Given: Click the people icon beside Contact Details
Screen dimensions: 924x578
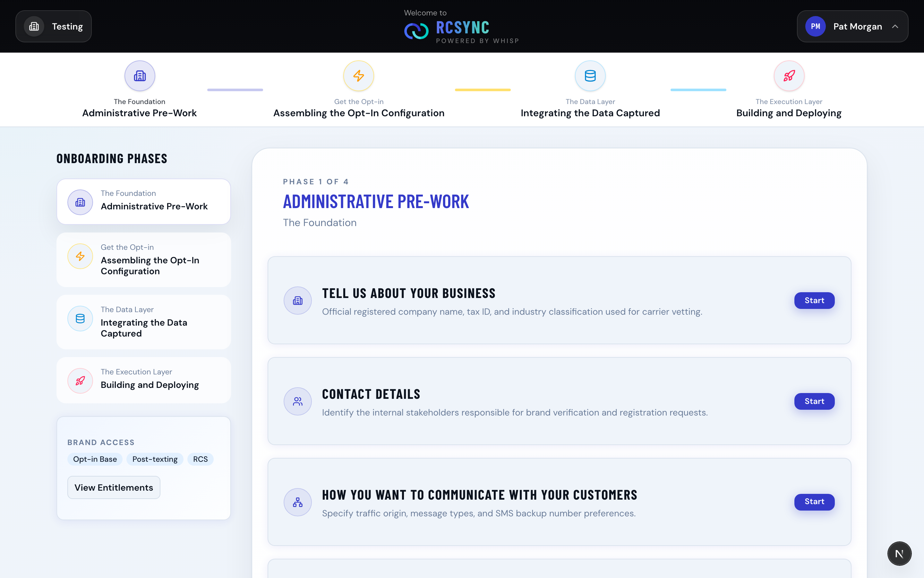Looking at the screenshot, I should [298, 401].
